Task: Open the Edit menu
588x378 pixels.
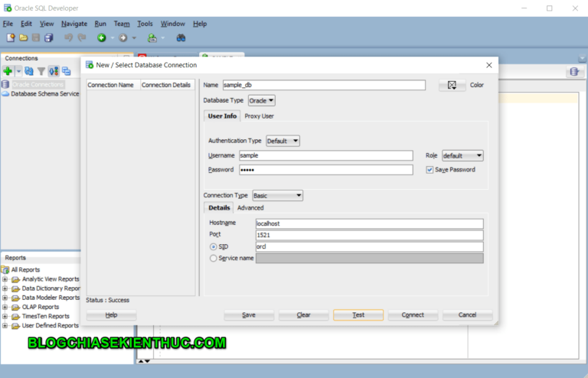Action: pyautogui.click(x=26, y=24)
